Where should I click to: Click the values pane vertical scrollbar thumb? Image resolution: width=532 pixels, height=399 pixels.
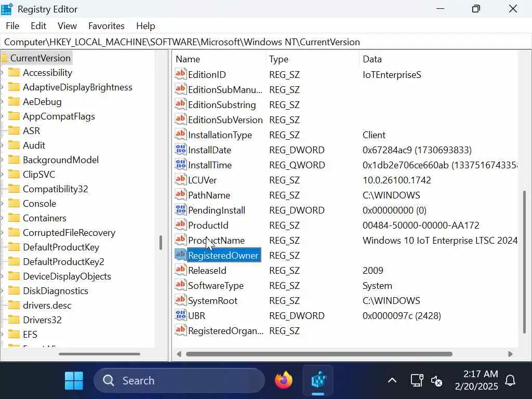pos(525,262)
